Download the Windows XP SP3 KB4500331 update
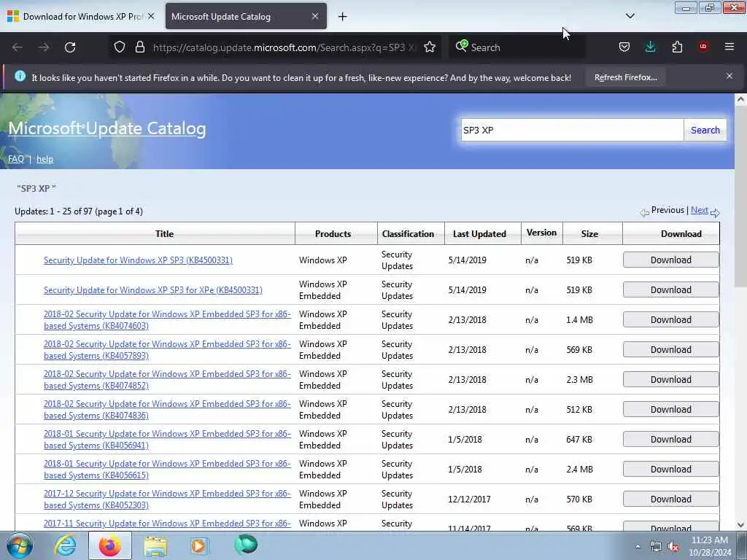This screenshot has height=560, width=747. [x=671, y=260]
